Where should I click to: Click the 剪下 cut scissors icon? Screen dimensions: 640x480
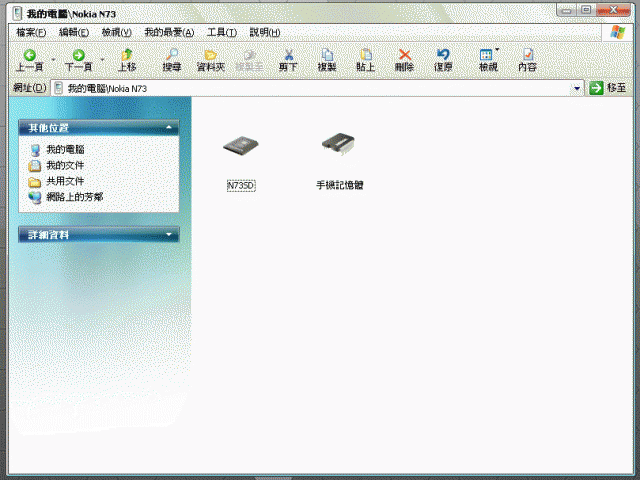289,55
